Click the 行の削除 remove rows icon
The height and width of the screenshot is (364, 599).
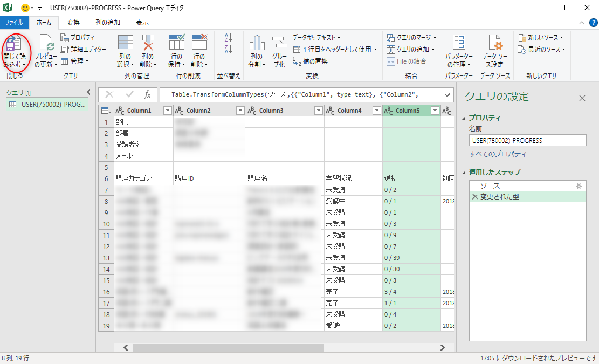coord(199,43)
